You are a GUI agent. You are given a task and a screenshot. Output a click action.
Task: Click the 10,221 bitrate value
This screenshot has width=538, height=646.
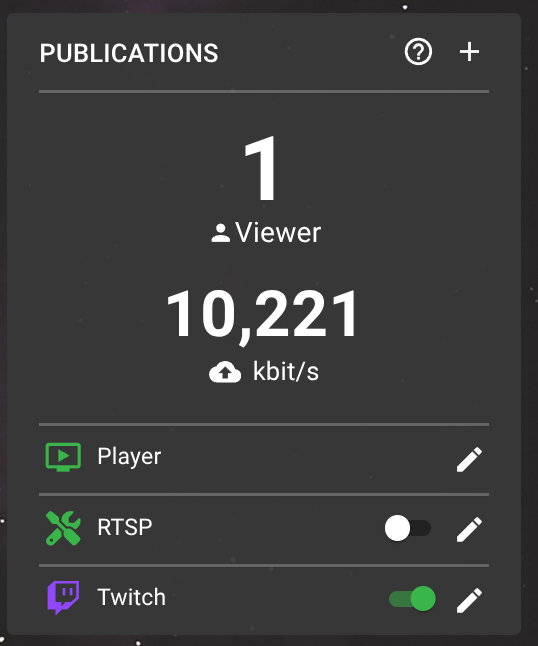click(262, 315)
